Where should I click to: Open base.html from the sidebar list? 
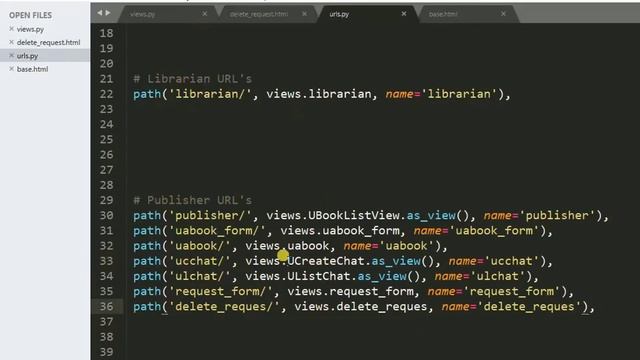[x=32, y=69]
